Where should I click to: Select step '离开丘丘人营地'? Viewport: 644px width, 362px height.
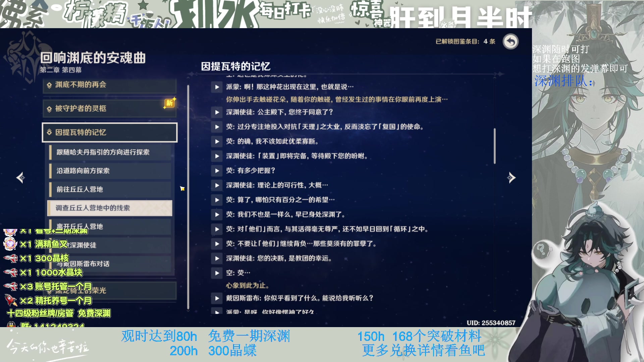(x=110, y=227)
